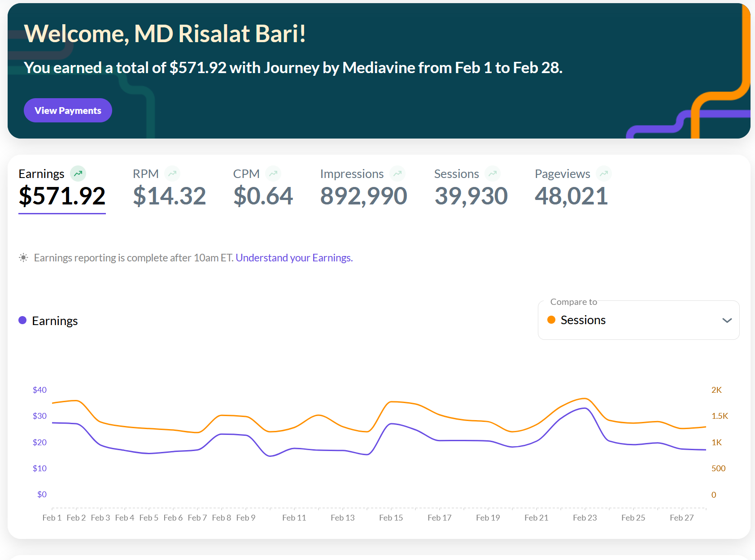Click the RPM trend arrow icon

coord(172,174)
